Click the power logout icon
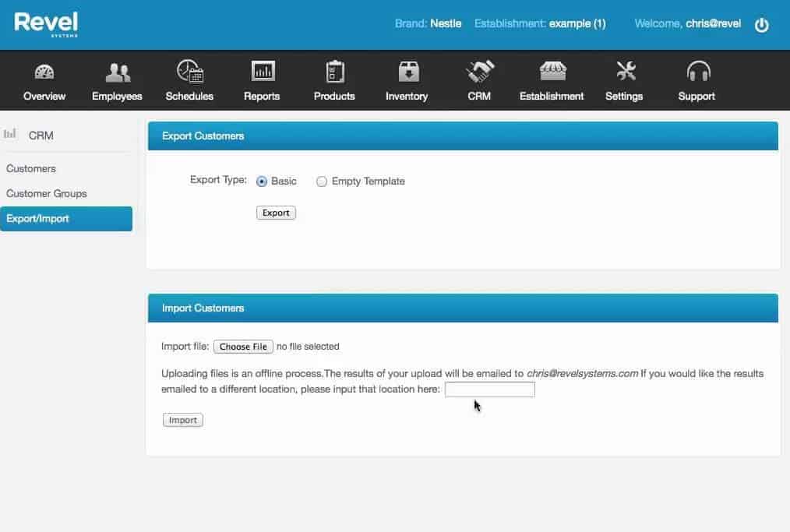Viewport: 790px width, 532px height. pos(761,25)
